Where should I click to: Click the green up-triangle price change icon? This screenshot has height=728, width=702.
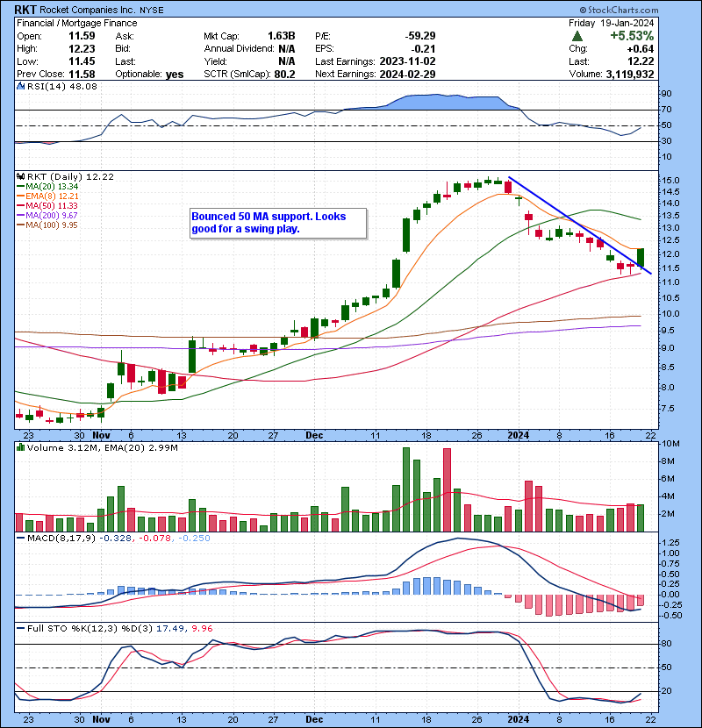(577, 36)
